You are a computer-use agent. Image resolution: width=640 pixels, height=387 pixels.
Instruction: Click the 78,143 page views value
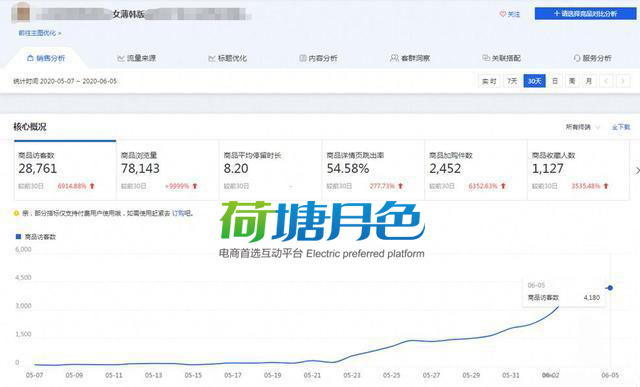click(140, 168)
